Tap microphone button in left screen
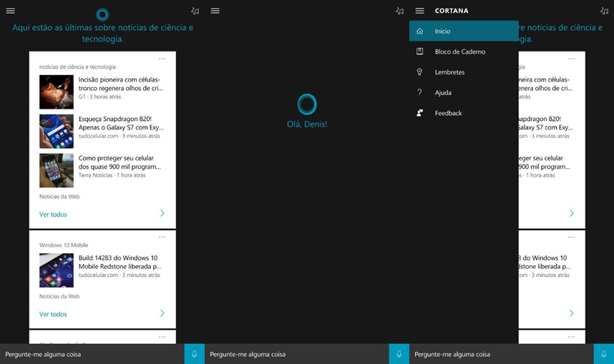614x364 pixels. coord(194,354)
